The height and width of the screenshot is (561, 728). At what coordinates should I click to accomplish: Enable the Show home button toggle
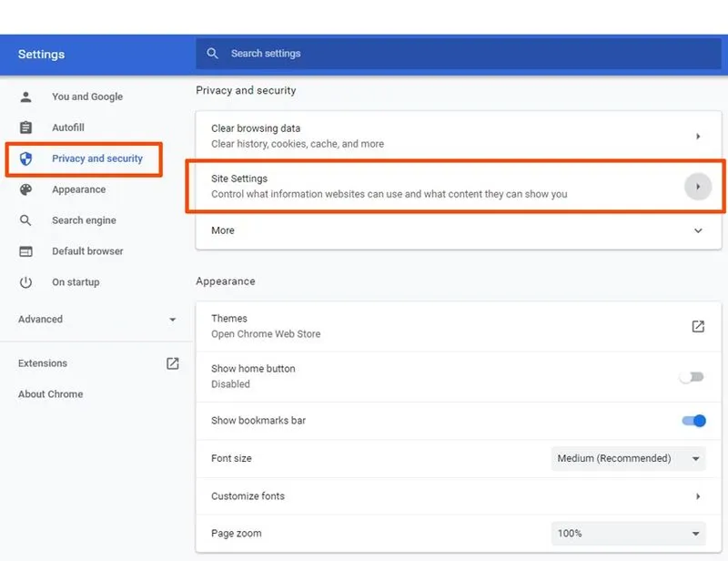pyautogui.click(x=692, y=376)
